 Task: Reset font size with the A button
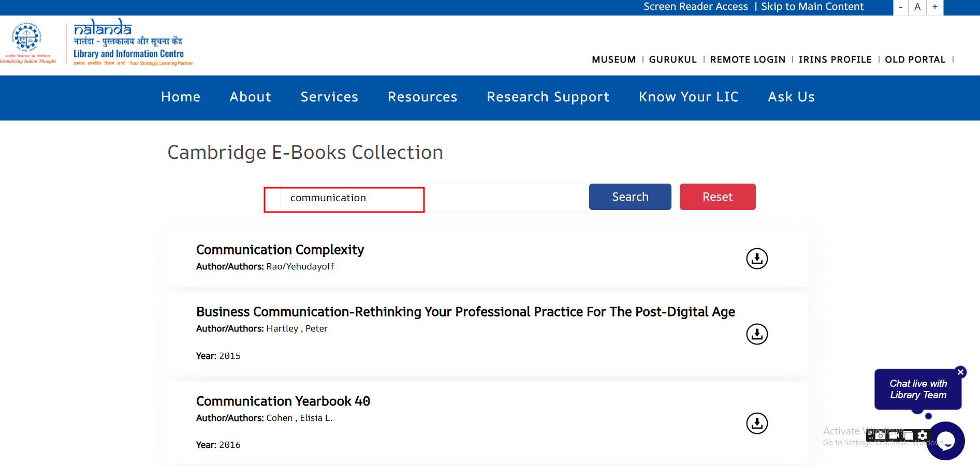[x=917, y=7]
